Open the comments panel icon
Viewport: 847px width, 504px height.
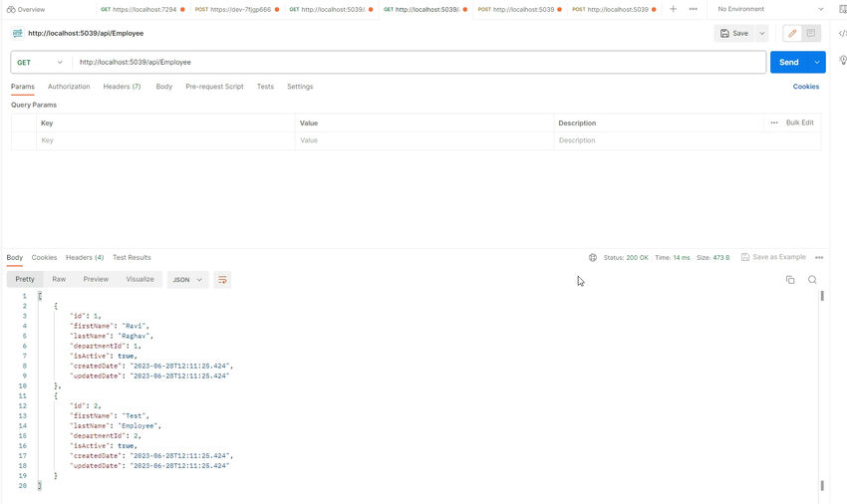811,34
